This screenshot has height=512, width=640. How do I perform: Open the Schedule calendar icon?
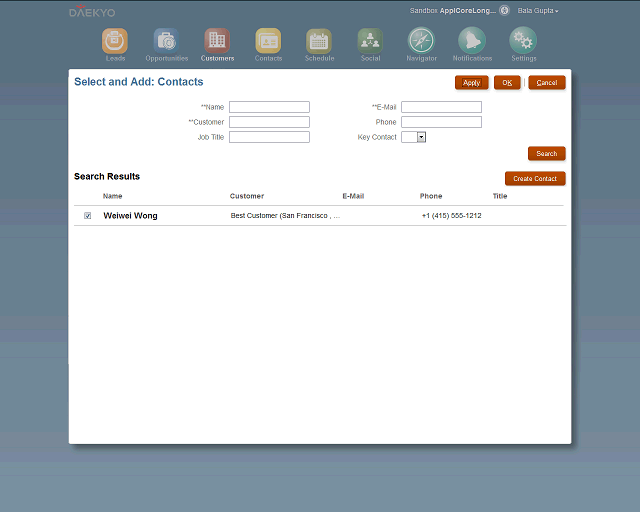point(319,41)
